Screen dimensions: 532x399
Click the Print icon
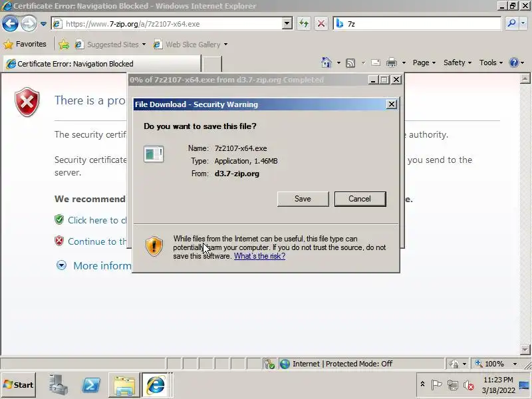pyautogui.click(x=392, y=63)
